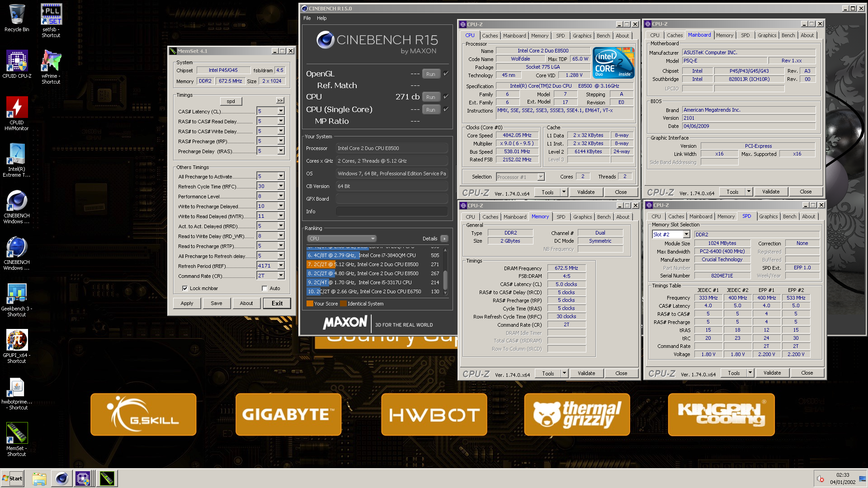This screenshot has height=488, width=868.
Task: Click the Identical System color swatch
Action: coord(343,304)
